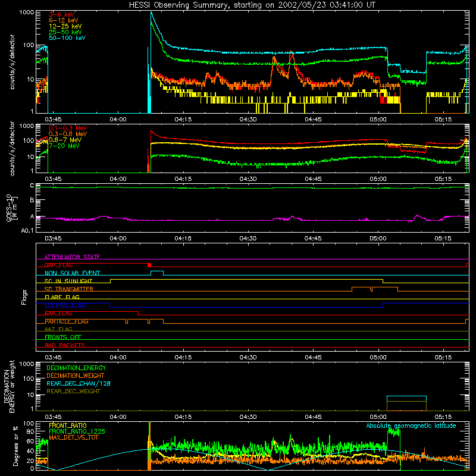The height and width of the screenshot is (476, 476).
Task: Click the PARTICLE_FLAG label
Action: coord(67,321)
